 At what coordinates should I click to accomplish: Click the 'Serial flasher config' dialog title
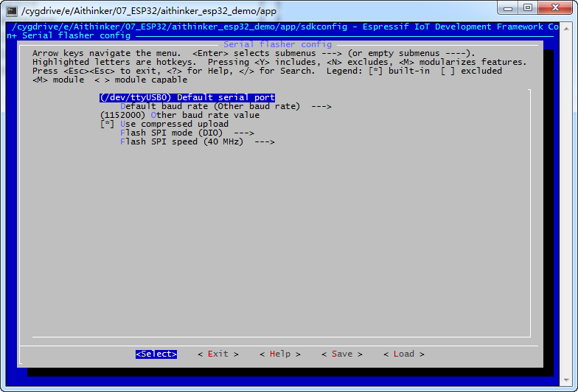coord(277,44)
